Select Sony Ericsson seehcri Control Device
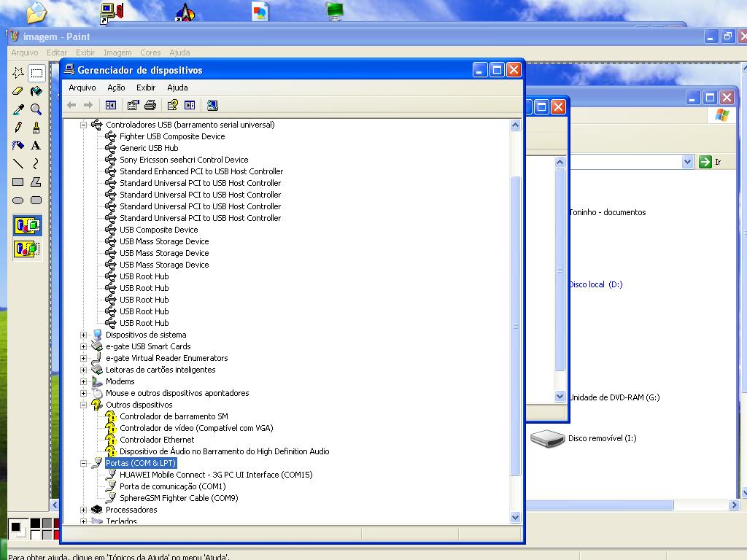The height and width of the screenshot is (560, 747). tap(184, 160)
